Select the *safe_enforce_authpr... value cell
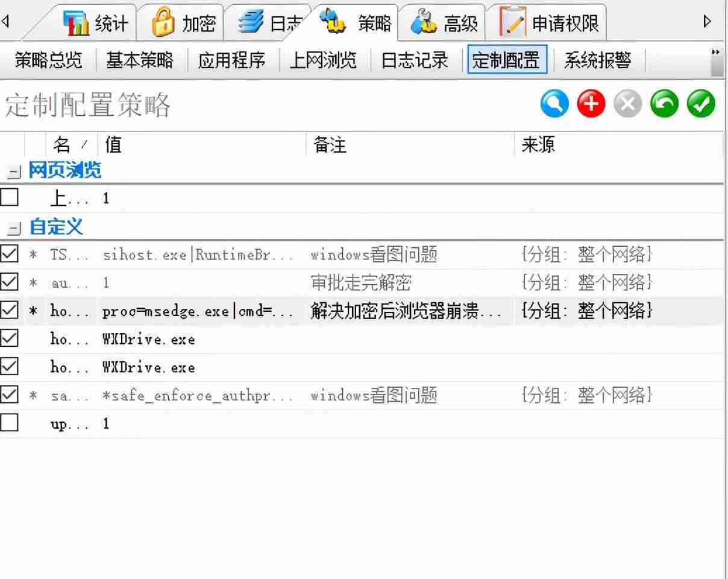This screenshot has width=728, height=579. pyautogui.click(x=199, y=396)
